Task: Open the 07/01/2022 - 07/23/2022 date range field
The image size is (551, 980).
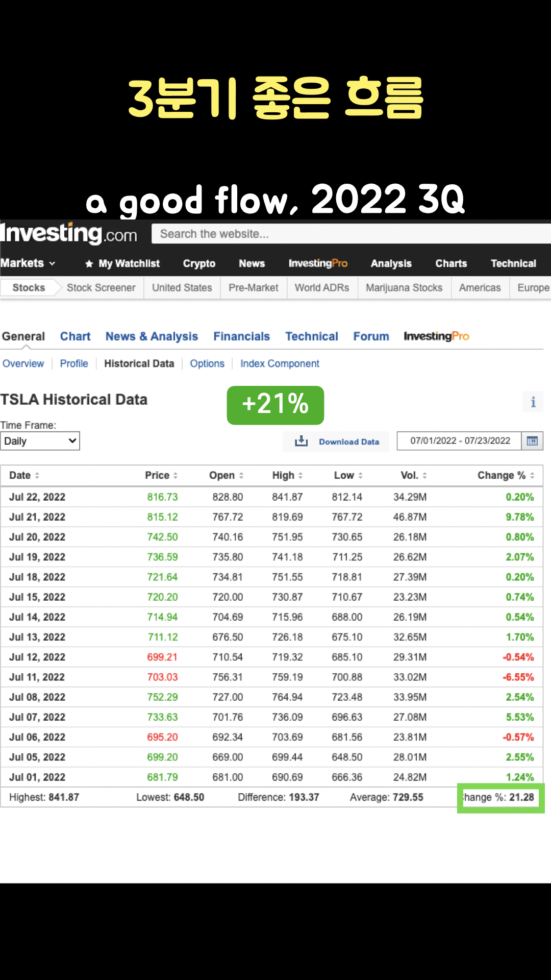Action: coord(460,441)
